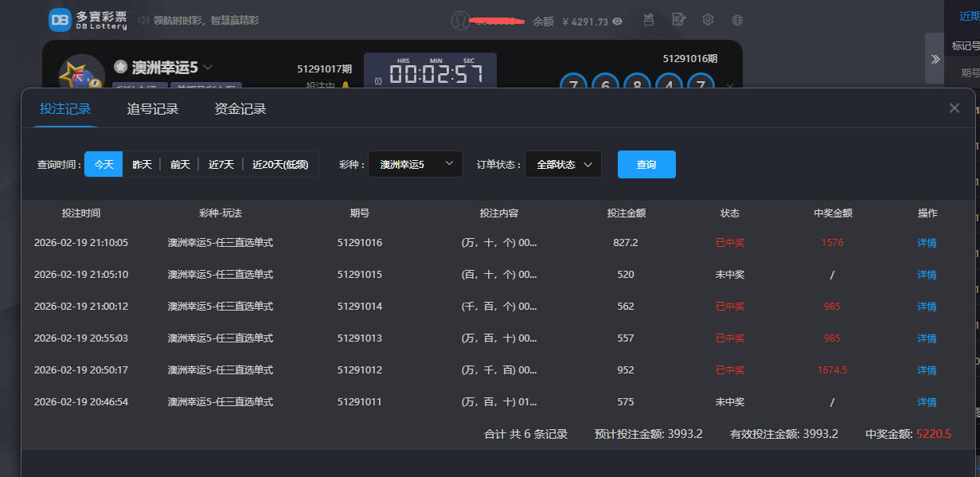Open the user profile avatar icon
The height and width of the screenshot is (477, 980).
(460, 21)
